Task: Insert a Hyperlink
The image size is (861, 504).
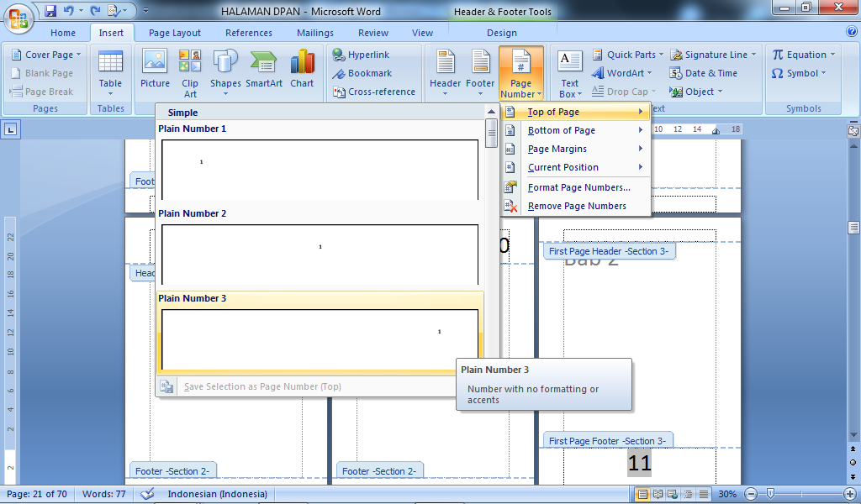Action: coord(362,55)
